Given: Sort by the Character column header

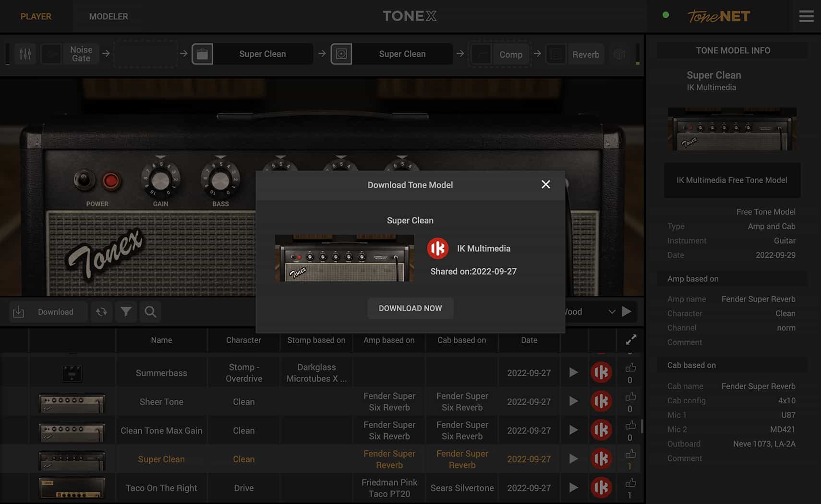Looking at the screenshot, I should pyautogui.click(x=243, y=340).
